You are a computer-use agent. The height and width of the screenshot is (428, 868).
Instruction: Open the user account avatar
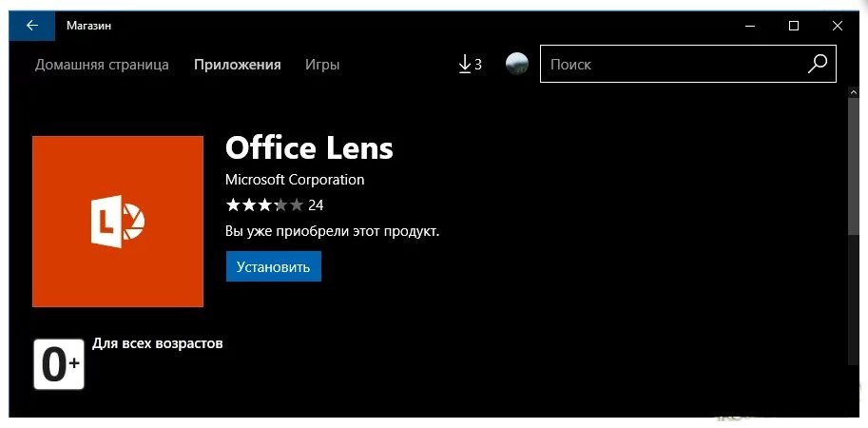coord(516,65)
